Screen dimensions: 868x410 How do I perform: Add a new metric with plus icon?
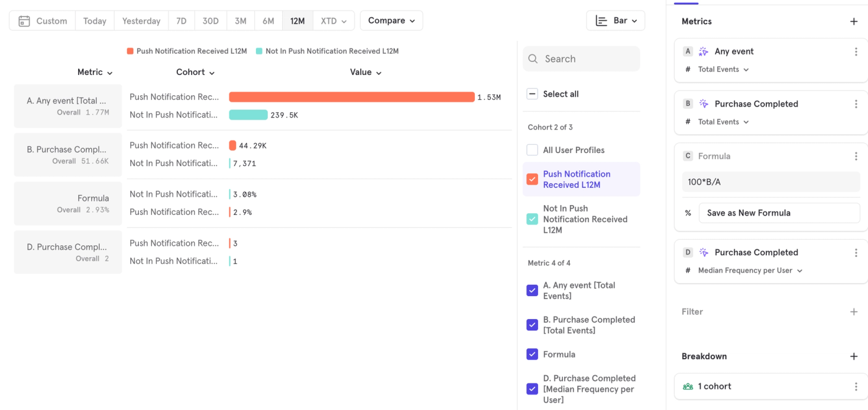[x=854, y=21]
